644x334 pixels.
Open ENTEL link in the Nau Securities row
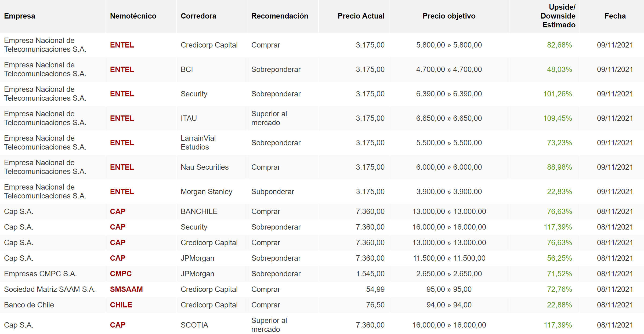pos(122,167)
